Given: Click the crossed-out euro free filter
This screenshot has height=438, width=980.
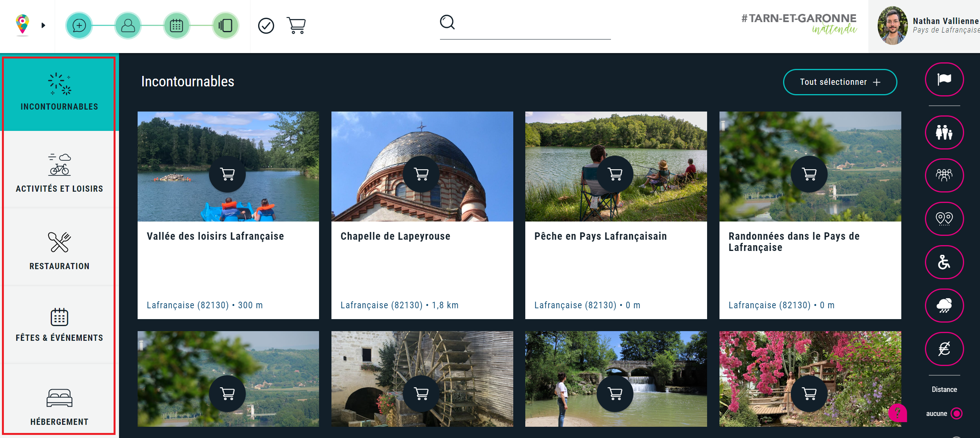Looking at the screenshot, I should [944, 349].
